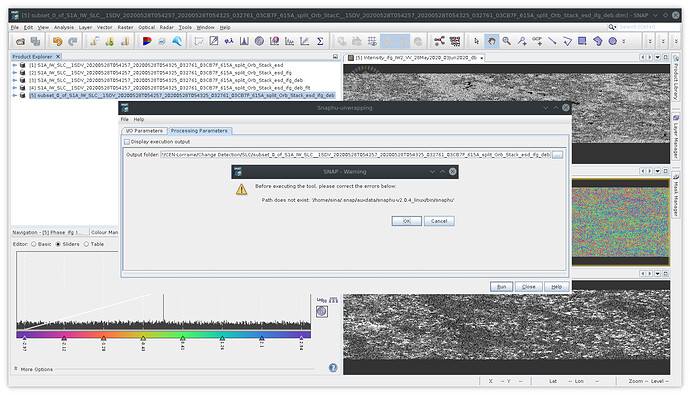Select the Pin placing tool

tap(522, 41)
